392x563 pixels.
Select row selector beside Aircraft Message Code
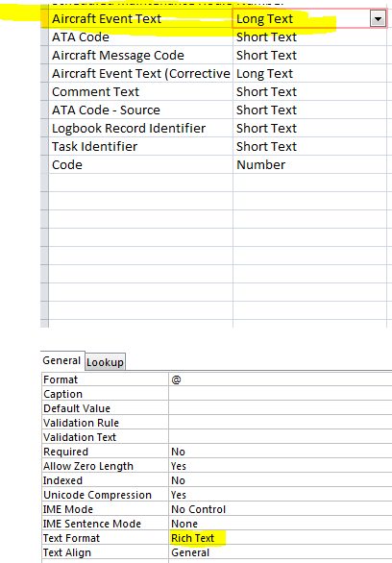point(44,56)
